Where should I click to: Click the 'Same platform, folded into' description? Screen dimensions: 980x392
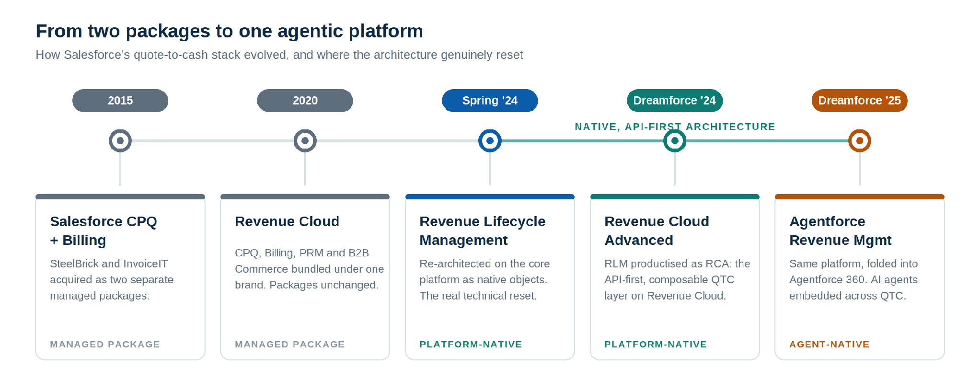click(x=853, y=280)
